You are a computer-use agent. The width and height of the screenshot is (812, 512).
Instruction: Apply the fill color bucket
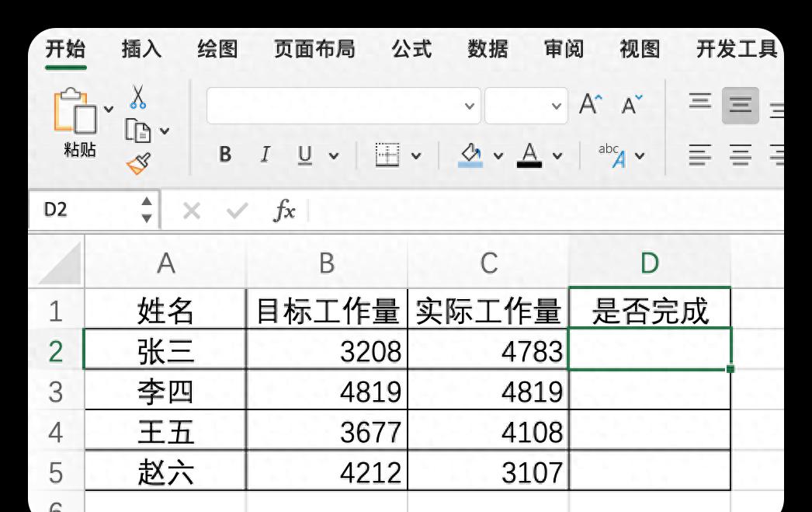tap(470, 155)
